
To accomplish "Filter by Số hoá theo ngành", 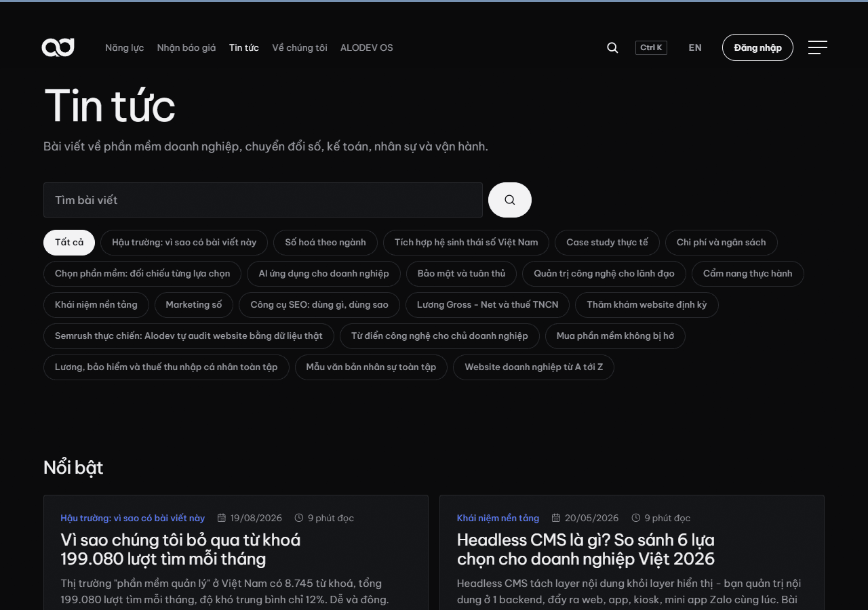I will tap(325, 243).
